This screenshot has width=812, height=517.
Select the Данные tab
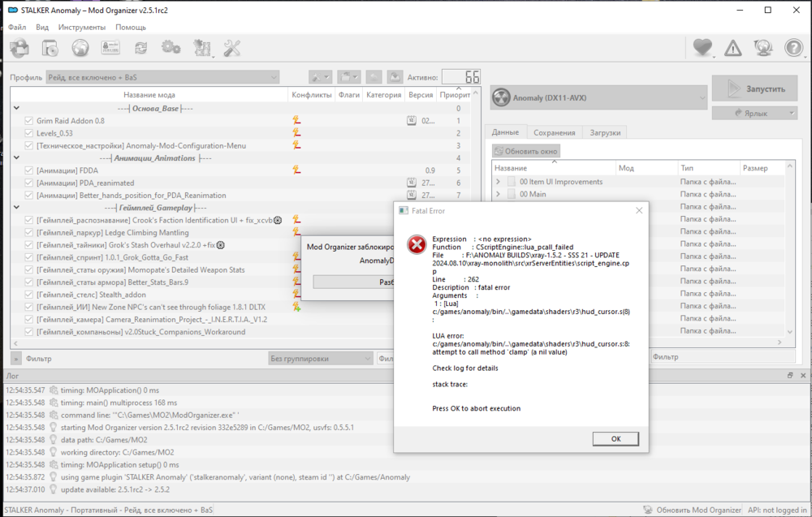pos(505,132)
